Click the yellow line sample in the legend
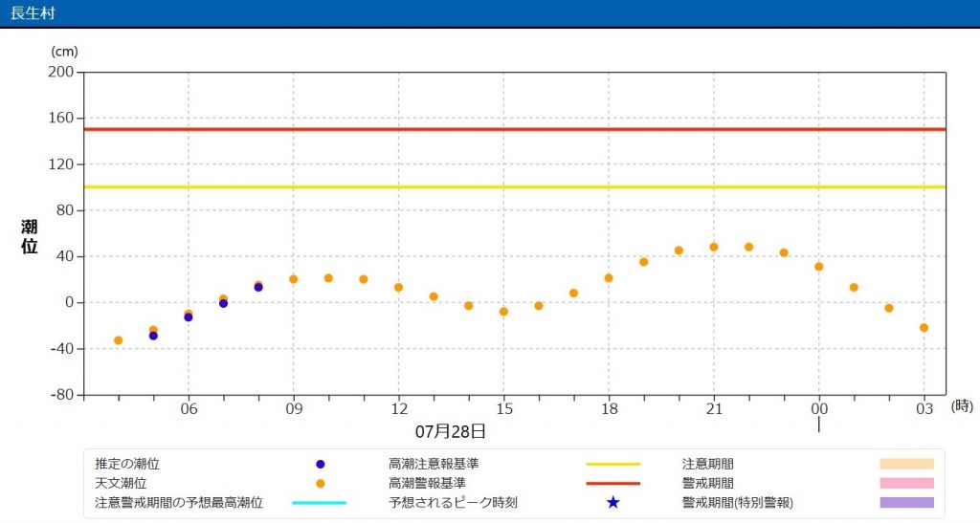Image resolution: width=980 pixels, height=523 pixels. [x=613, y=465]
